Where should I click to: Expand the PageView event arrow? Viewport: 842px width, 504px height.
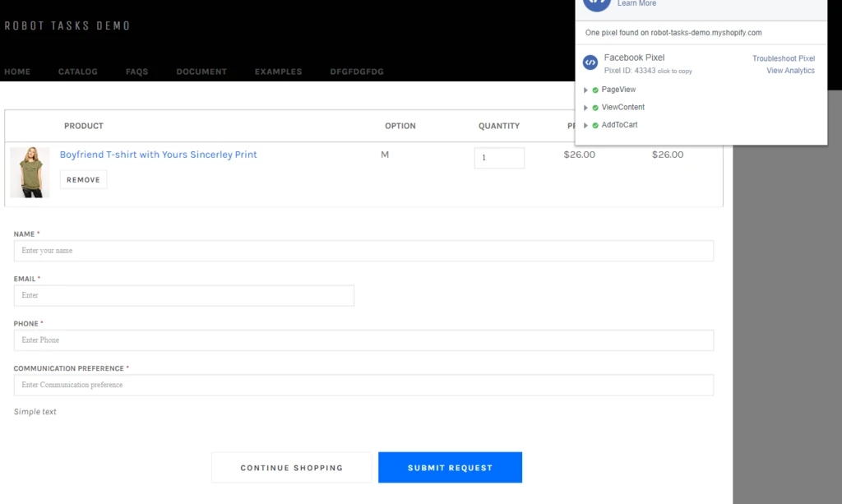[x=585, y=90]
